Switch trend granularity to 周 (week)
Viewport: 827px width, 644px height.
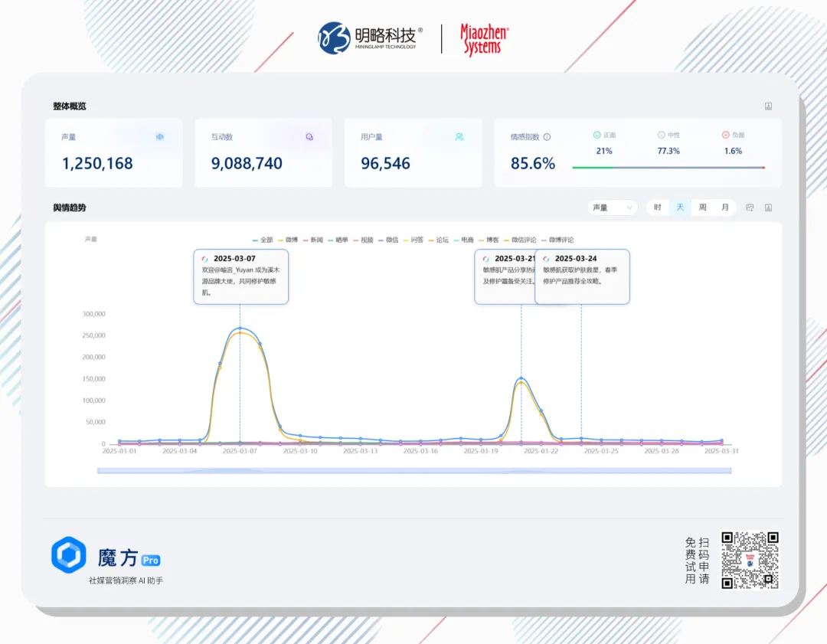click(x=702, y=208)
